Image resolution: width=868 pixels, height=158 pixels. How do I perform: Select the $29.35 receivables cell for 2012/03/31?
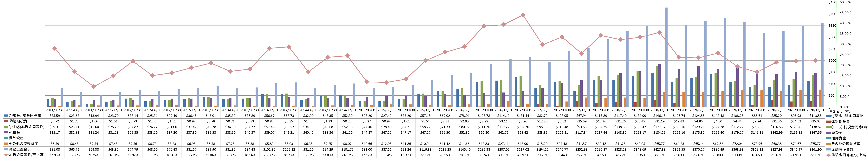point(133,132)
